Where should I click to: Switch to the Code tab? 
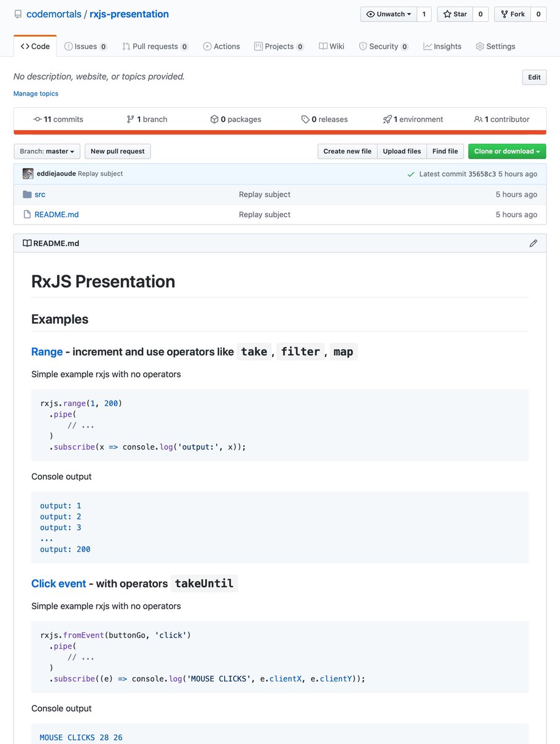click(35, 46)
